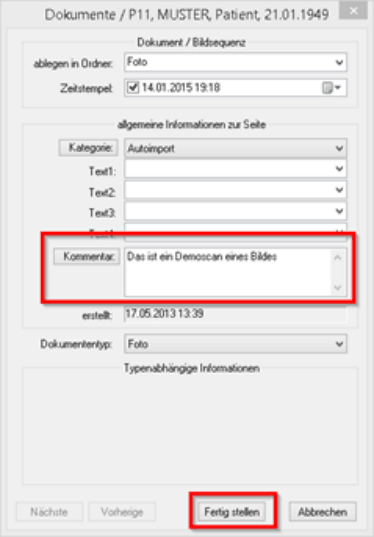Open the Dokumententyp Foto dropdown
Screen dimensions: 374x537
[235, 344]
